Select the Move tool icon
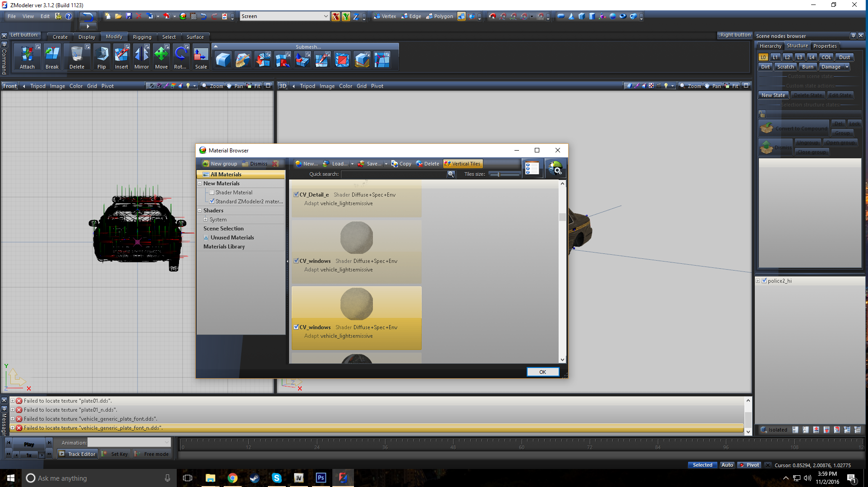Image resolution: width=868 pixels, height=487 pixels. (161, 55)
